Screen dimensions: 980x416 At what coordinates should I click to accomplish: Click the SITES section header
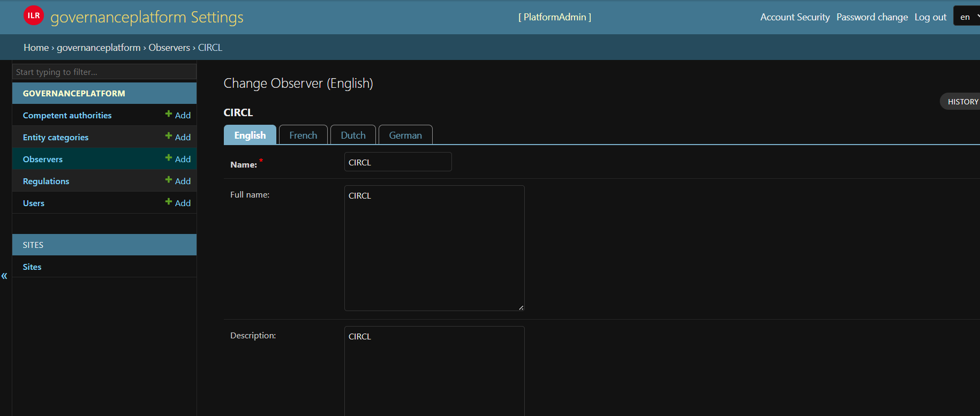click(104, 245)
